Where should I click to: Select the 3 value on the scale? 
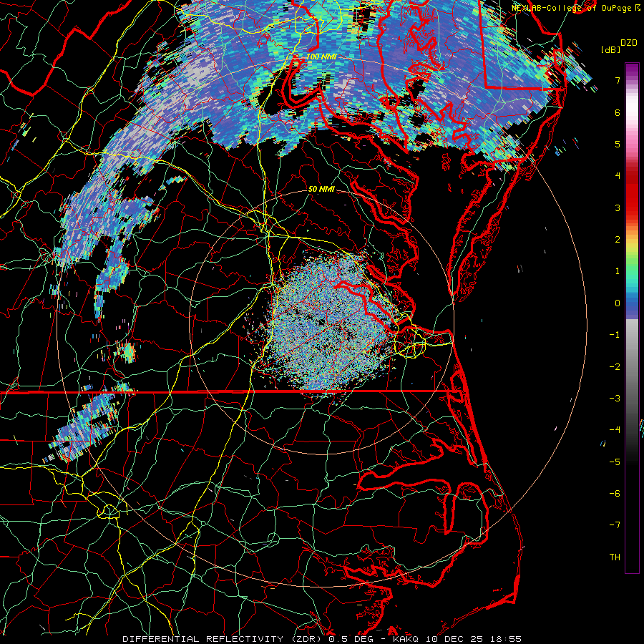click(618, 208)
